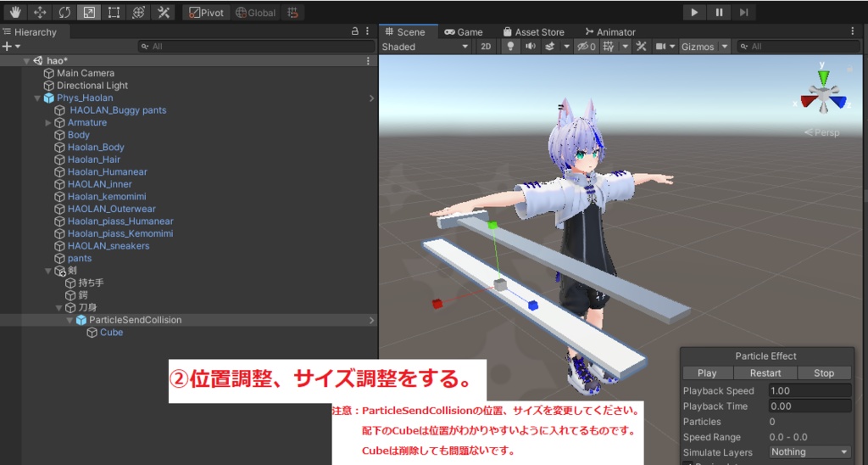Screen dimensions: 868x465
Task: Collapse ParticleSendCollision children
Action: tap(70, 321)
